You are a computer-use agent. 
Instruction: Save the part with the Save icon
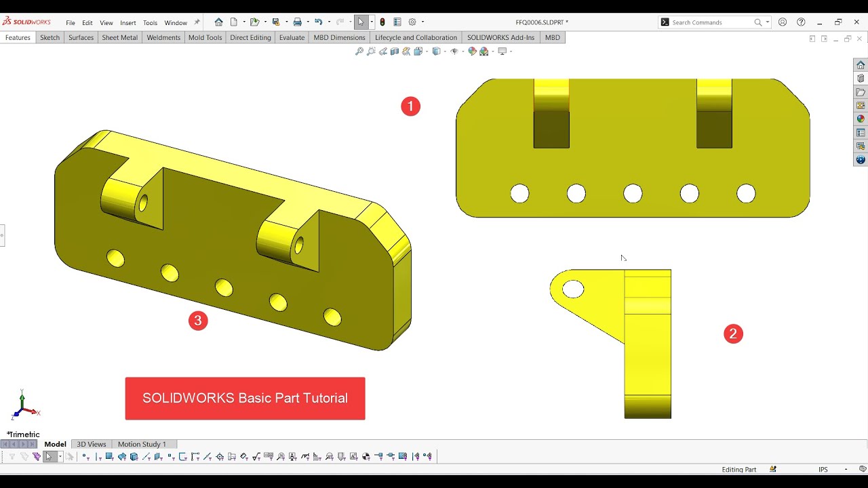pyautogui.click(x=276, y=22)
